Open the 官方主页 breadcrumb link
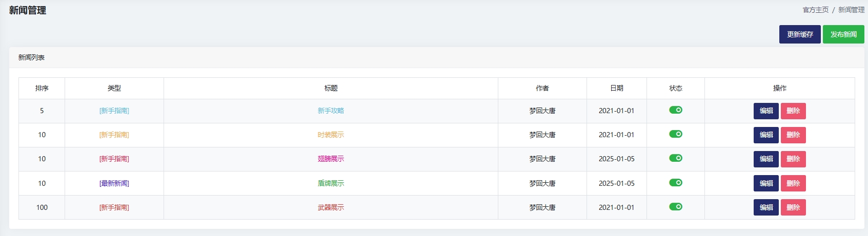The height and width of the screenshot is (236, 868). click(x=815, y=10)
